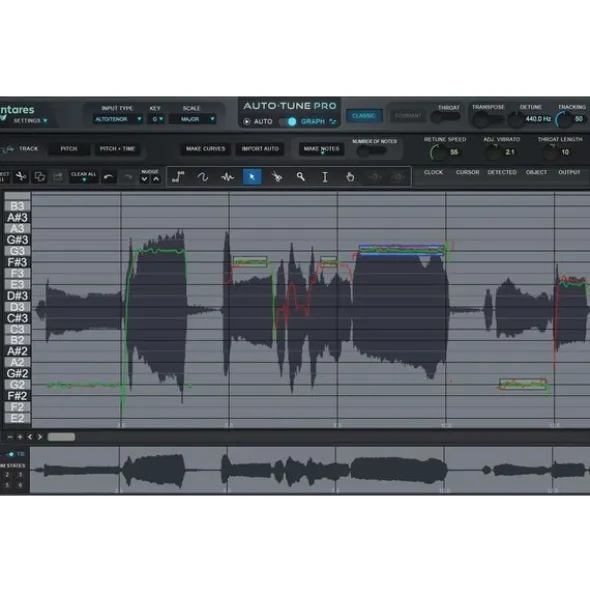Select zoom state 6
The image size is (590, 591).
tap(20, 485)
